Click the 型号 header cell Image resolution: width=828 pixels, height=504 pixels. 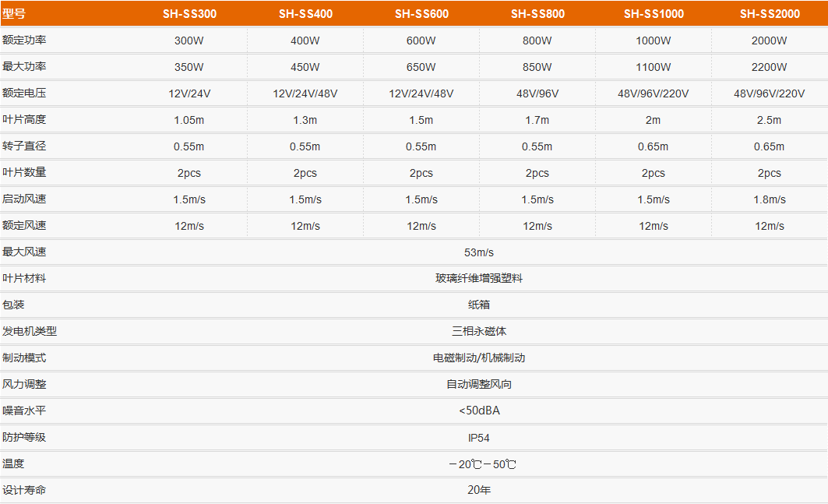pos(14,14)
